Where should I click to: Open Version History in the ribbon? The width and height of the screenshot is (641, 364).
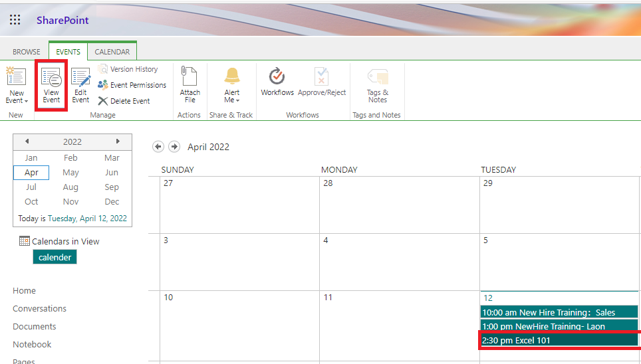click(128, 69)
